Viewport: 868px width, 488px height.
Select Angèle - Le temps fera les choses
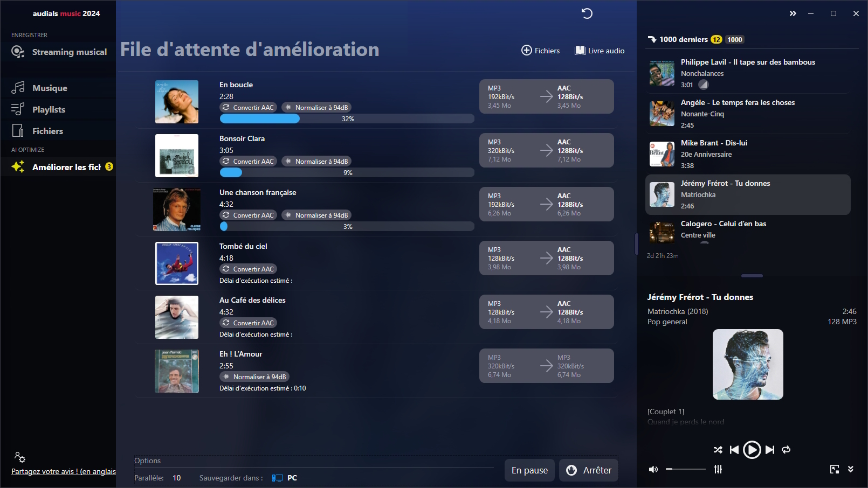748,114
